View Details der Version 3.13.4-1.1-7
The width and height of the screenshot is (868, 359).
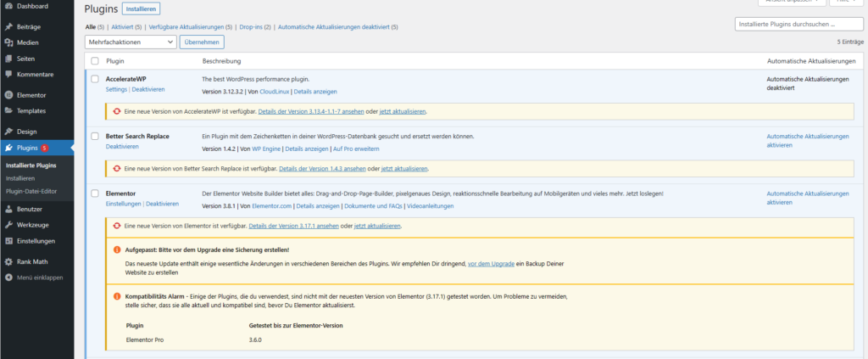point(310,111)
